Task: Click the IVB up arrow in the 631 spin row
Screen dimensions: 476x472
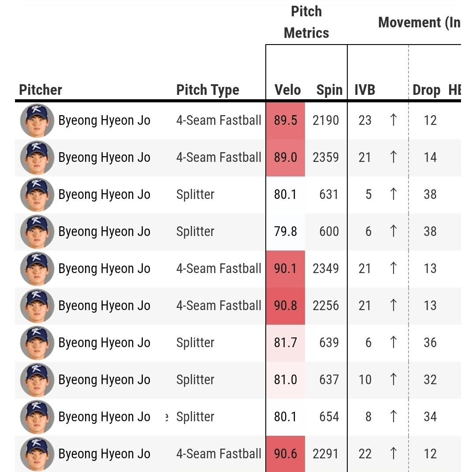Action: (394, 195)
